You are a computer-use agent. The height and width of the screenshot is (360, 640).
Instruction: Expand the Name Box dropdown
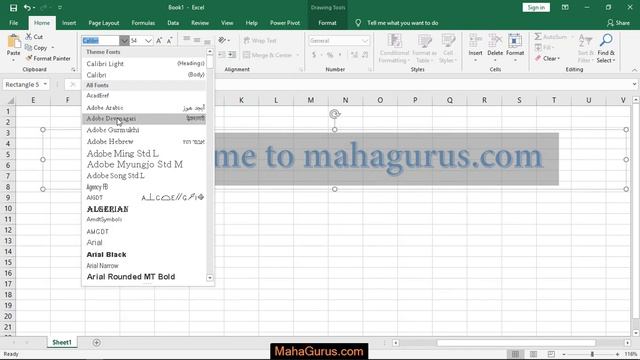pyautogui.click(x=45, y=84)
